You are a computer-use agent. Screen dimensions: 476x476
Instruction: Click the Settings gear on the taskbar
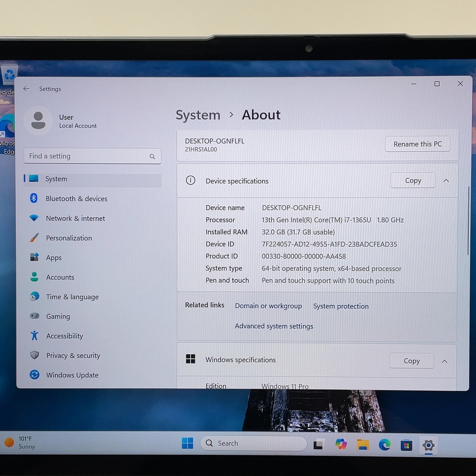point(428,446)
